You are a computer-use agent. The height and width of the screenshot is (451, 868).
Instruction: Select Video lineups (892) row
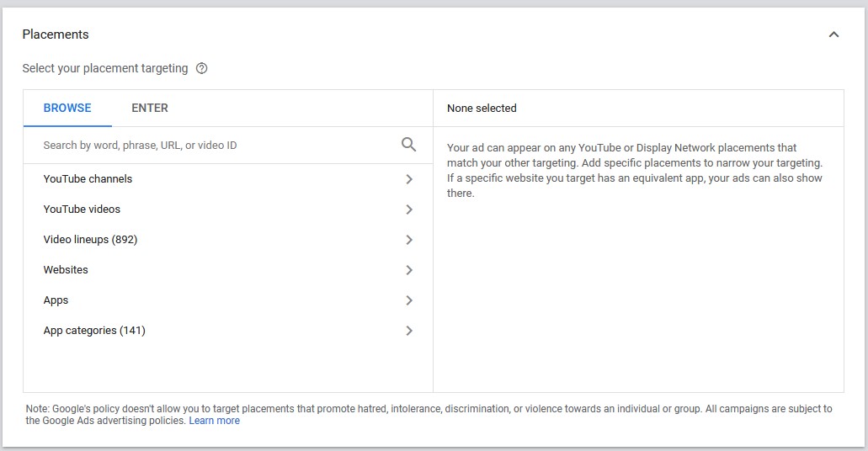pyautogui.click(x=90, y=239)
